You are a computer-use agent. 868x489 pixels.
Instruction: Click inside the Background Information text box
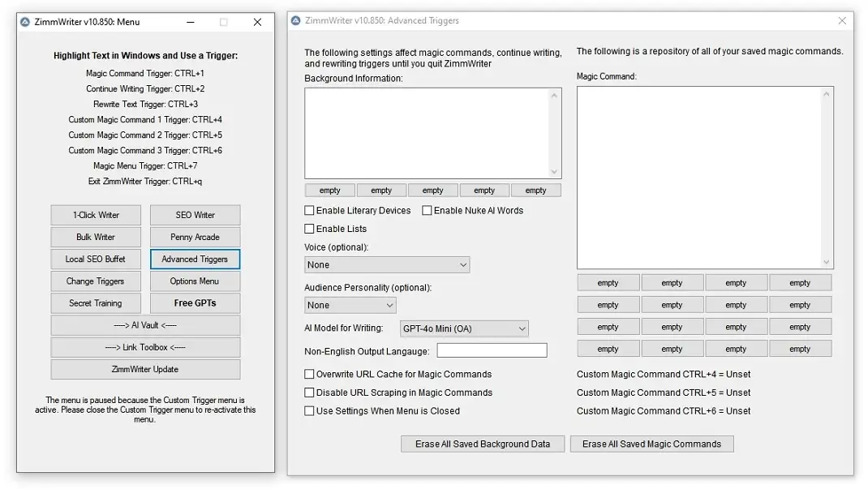(x=427, y=133)
